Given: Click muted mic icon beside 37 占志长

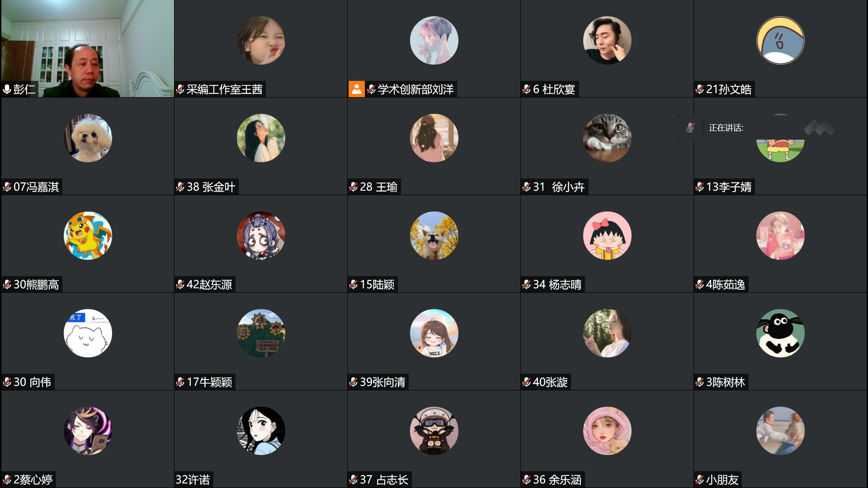Looking at the screenshot, I should coord(354,479).
